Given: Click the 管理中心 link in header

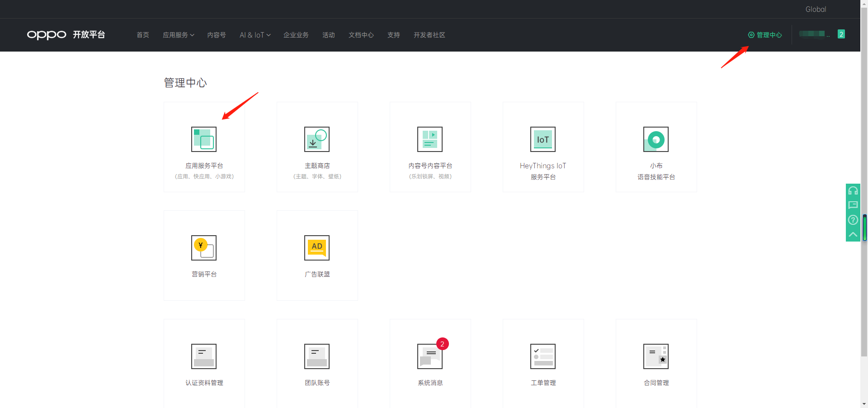Looking at the screenshot, I should coord(765,35).
